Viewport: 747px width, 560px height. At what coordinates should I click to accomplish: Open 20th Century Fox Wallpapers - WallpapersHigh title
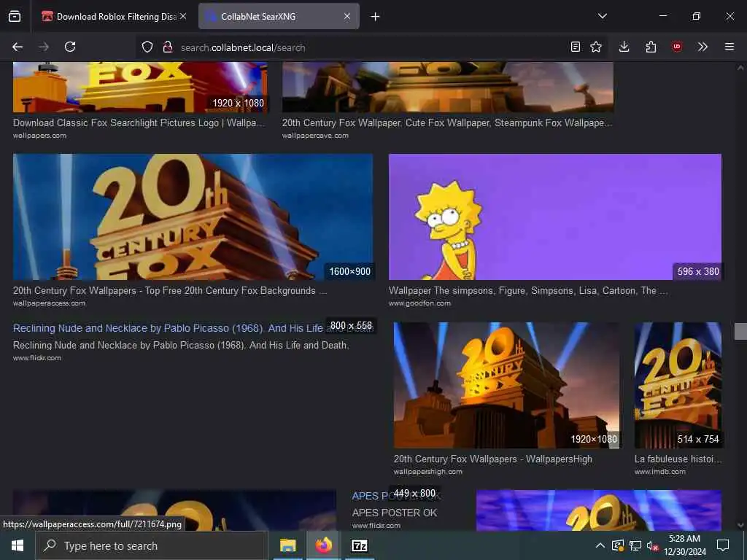coord(493,459)
